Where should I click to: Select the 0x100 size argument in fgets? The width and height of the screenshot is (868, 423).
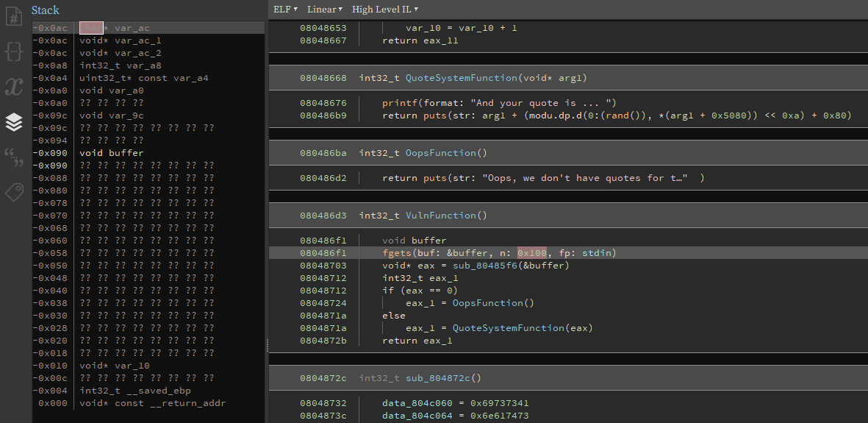coord(531,253)
